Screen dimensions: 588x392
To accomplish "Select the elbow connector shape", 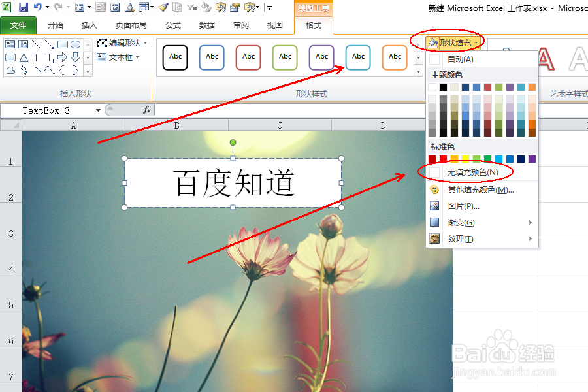I will [37, 57].
